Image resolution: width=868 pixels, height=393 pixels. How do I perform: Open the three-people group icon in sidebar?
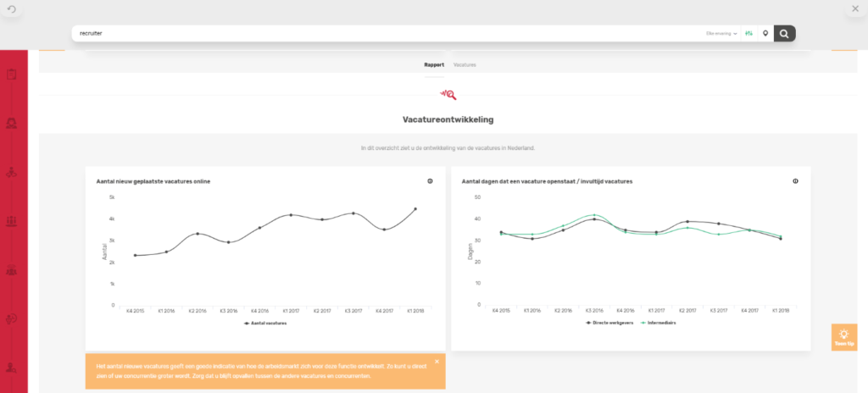(11, 221)
